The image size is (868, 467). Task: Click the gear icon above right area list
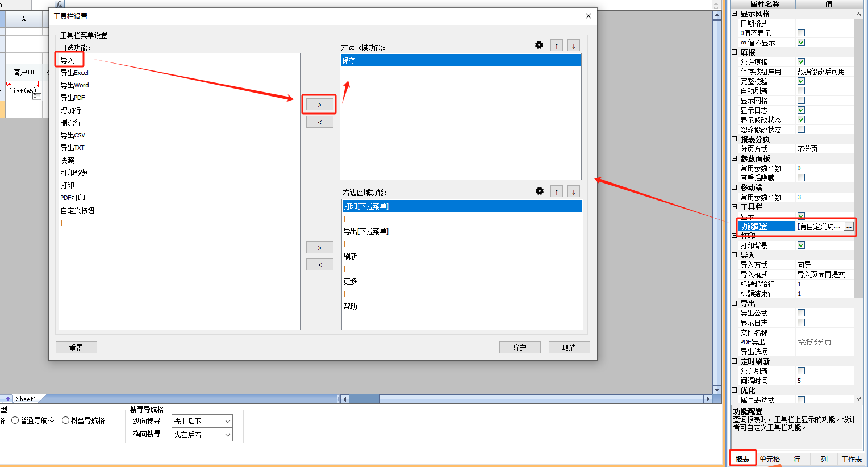[540, 191]
